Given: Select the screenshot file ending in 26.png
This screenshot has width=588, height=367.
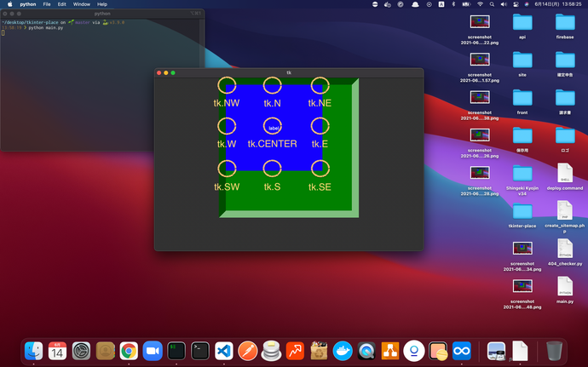Looking at the screenshot, I should pos(480,142).
